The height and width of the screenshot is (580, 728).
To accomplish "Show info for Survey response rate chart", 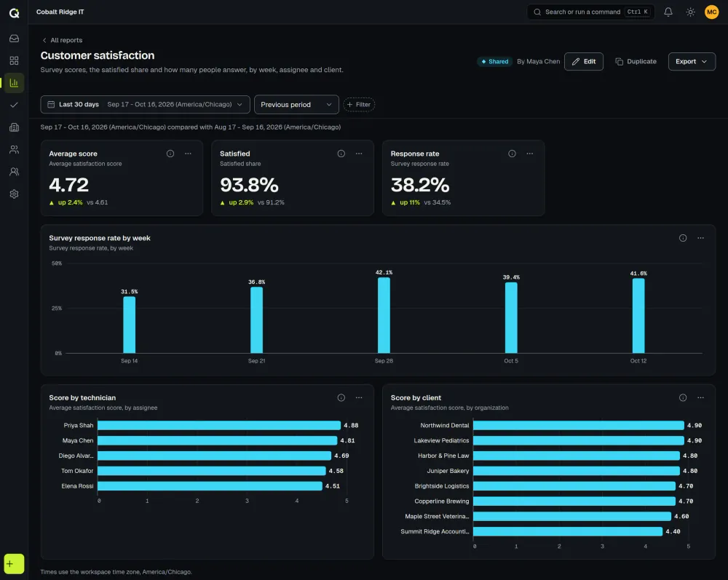I will 683,238.
